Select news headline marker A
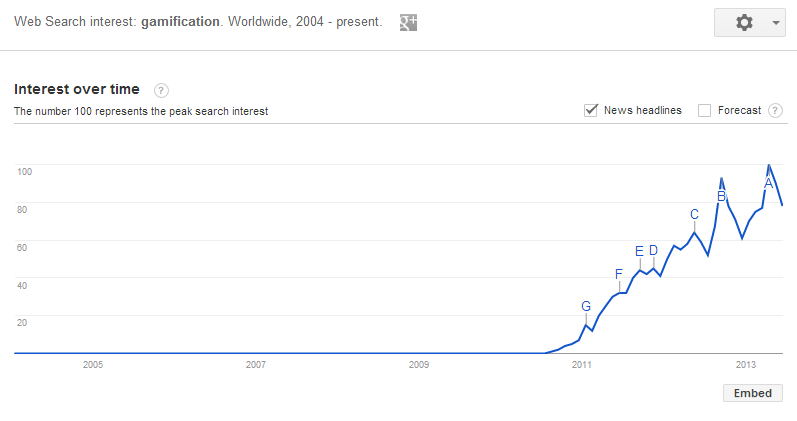797x421 pixels. pyautogui.click(x=769, y=184)
